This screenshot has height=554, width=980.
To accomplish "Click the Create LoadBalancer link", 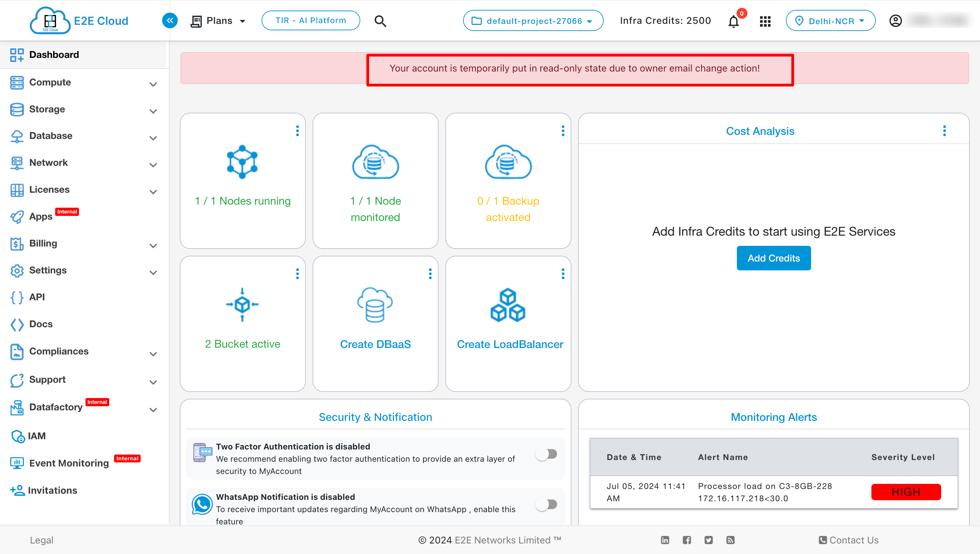I will [510, 344].
